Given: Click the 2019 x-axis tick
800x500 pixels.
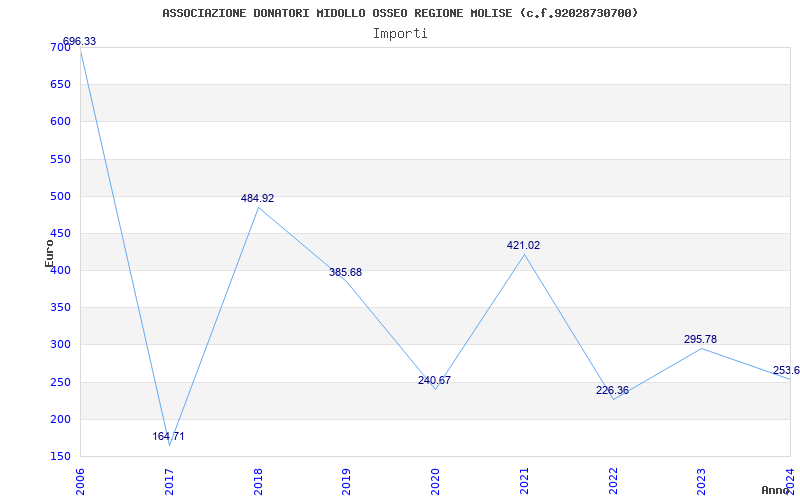Looking at the screenshot, I should (347, 481).
